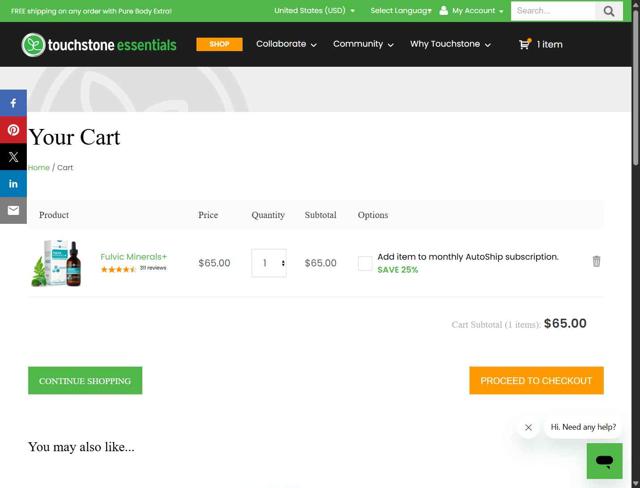Expand the Why Touchstone menu
Image resolution: width=640 pixels, height=488 pixels.
pyautogui.click(x=450, y=44)
